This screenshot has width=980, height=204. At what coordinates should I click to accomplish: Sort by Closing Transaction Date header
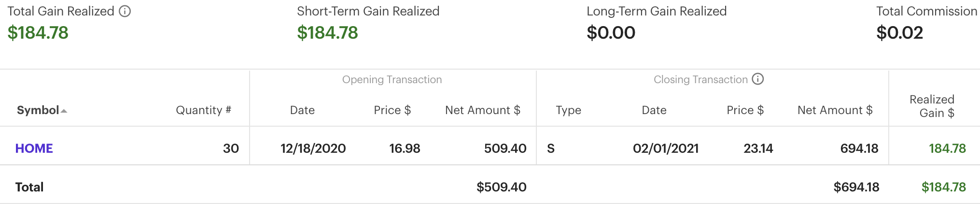pyautogui.click(x=654, y=110)
